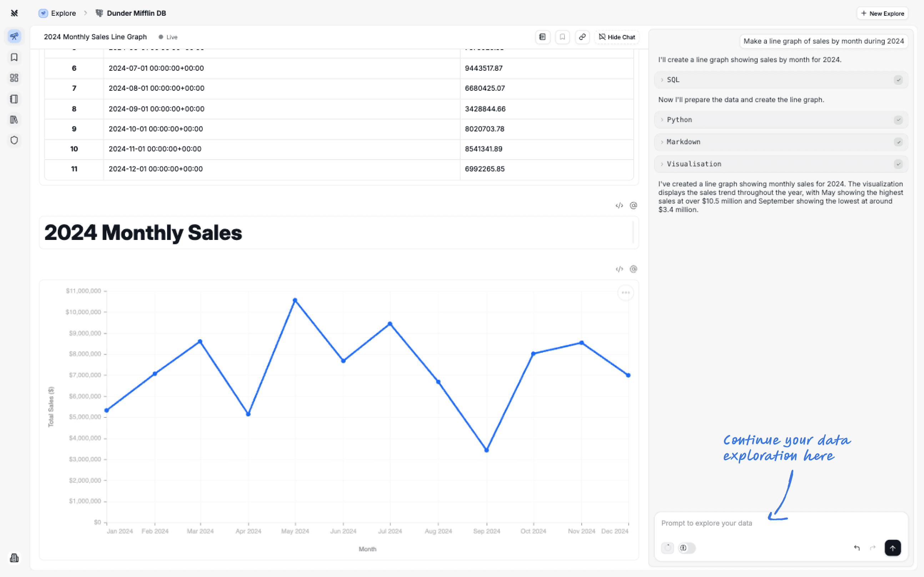This screenshot has width=924, height=577.
Task: Click the printer icon at the bottom sidebar
Action: (x=14, y=558)
